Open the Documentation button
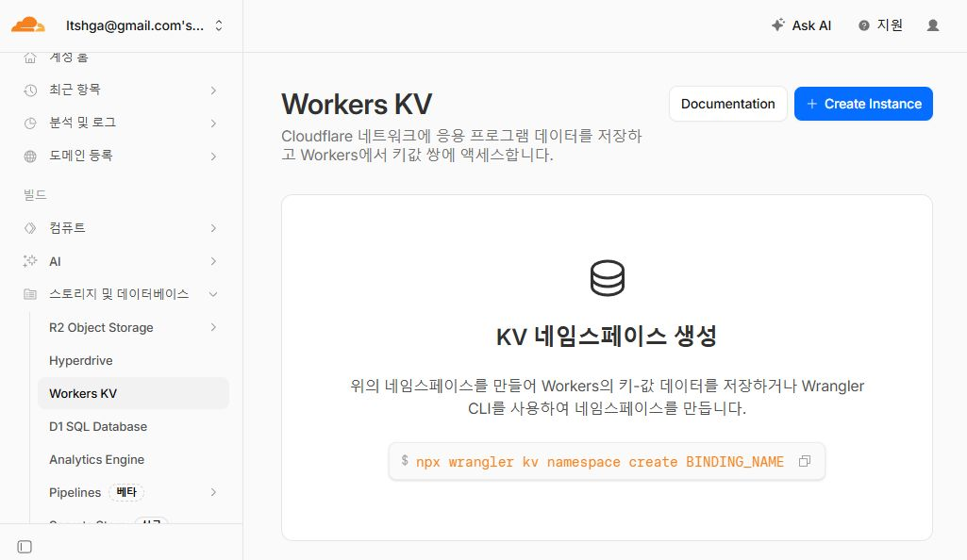The width and height of the screenshot is (967, 560). (727, 104)
